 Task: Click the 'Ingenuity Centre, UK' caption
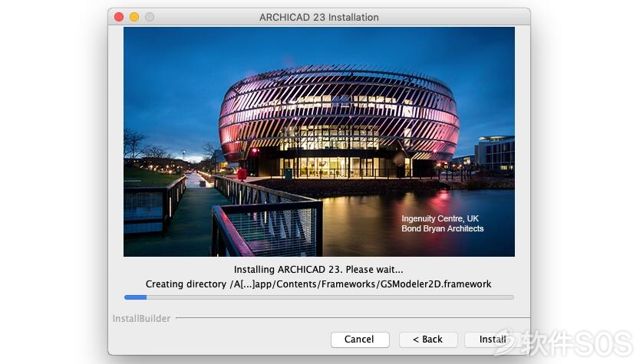[440, 218]
